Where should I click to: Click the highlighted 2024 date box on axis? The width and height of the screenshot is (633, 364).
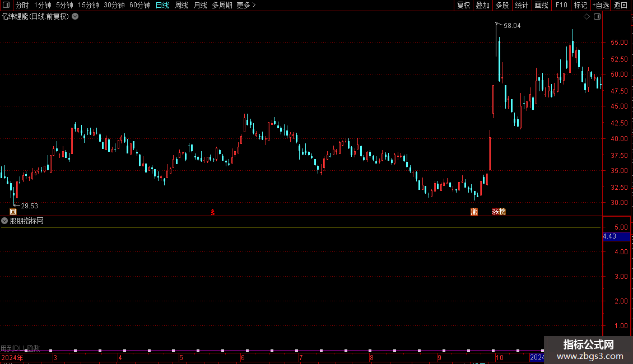[537, 357]
